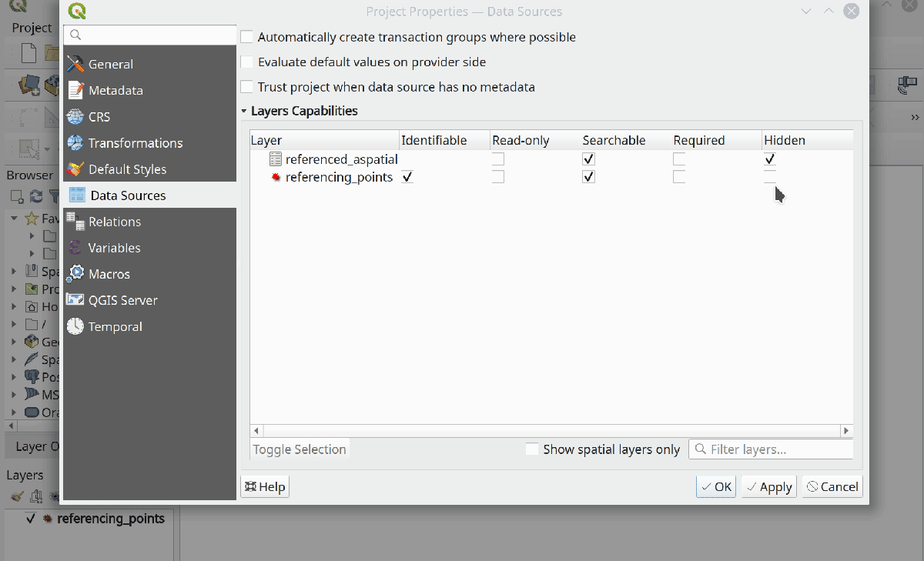Enable Show spatial layers only
The image size is (924, 561).
532,449
